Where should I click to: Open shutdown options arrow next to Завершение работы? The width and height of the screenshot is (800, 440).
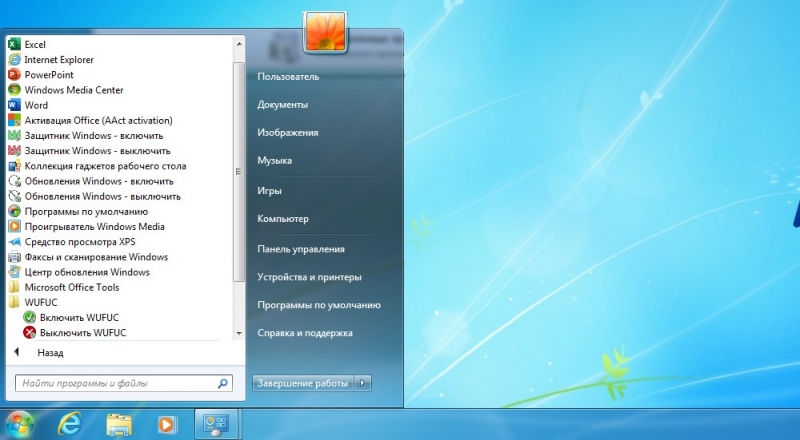[363, 383]
